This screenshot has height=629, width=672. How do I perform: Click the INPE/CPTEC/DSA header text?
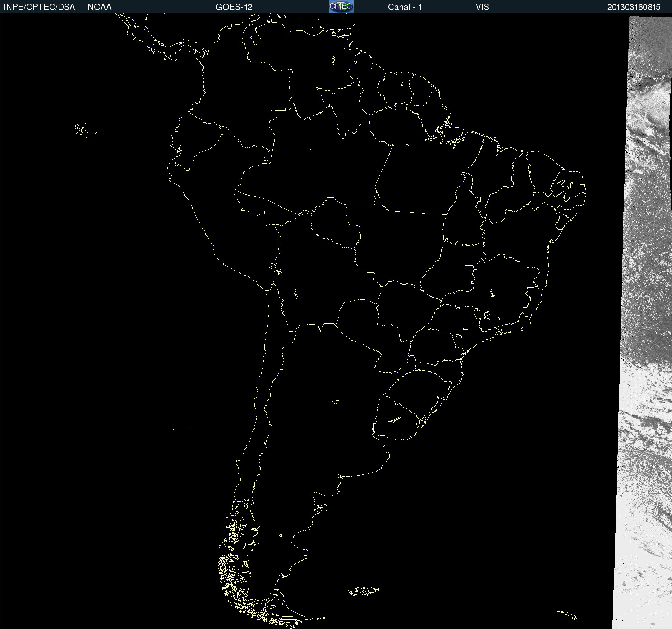coord(39,7)
